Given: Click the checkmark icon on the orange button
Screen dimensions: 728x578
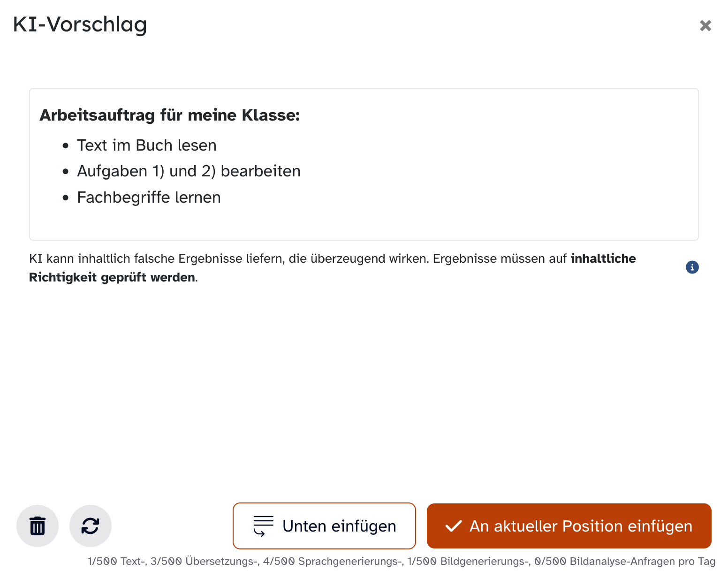Looking at the screenshot, I should click(x=454, y=526).
